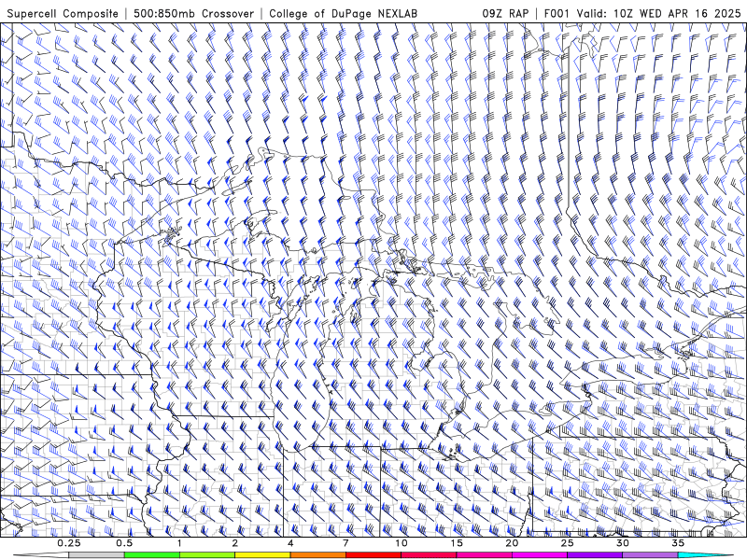Pick the yellow-green color scale segment
Image resolution: width=747 pixels, height=560 pixels.
(x=207, y=555)
